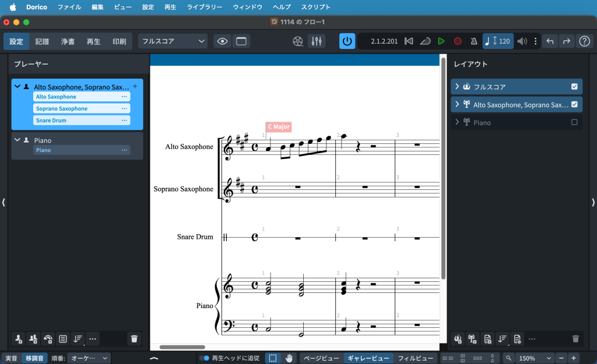Delete player using the left panel trash icon
The height and width of the screenshot is (364, 597).
(134, 338)
